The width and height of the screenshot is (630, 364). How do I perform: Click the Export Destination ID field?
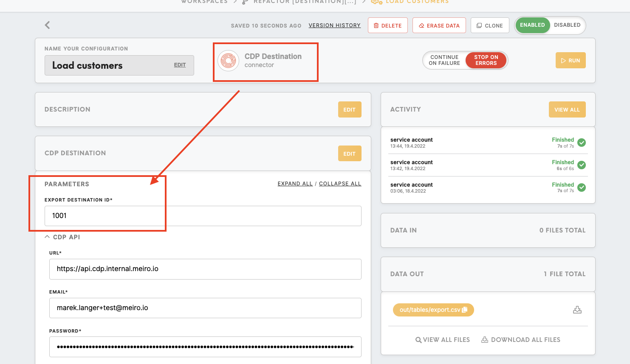[x=203, y=216]
